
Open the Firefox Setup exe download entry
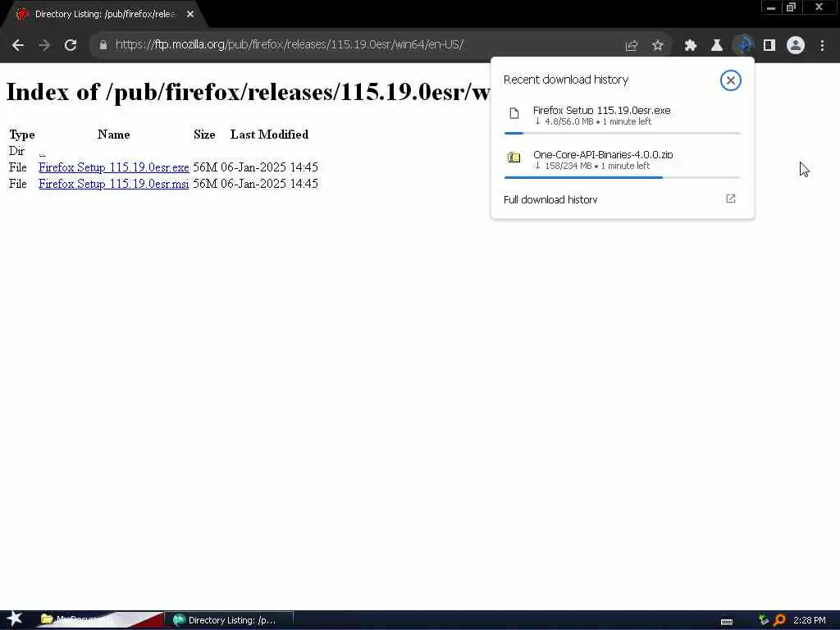pyautogui.click(x=623, y=116)
